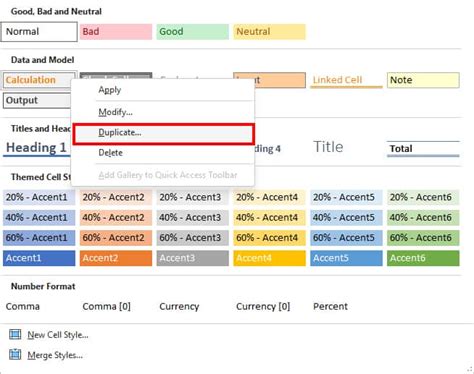474x374 pixels.
Task: Select the 20% - Accent5 style
Action: [x=346, y=197]
